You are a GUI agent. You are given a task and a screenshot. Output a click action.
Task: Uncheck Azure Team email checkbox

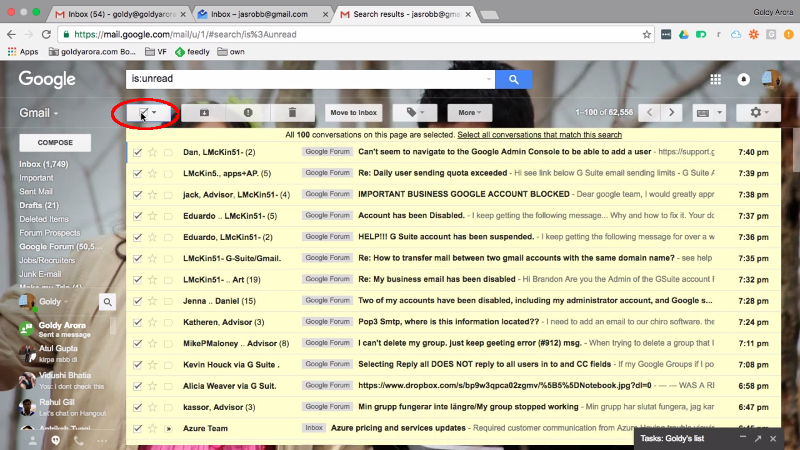[137, 429]
